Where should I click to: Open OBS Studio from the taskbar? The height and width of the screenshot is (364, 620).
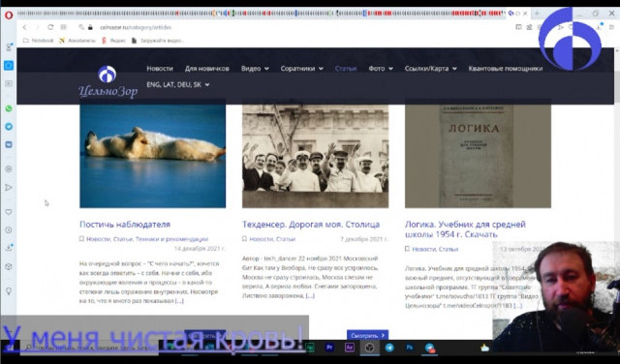coord(369,348)
